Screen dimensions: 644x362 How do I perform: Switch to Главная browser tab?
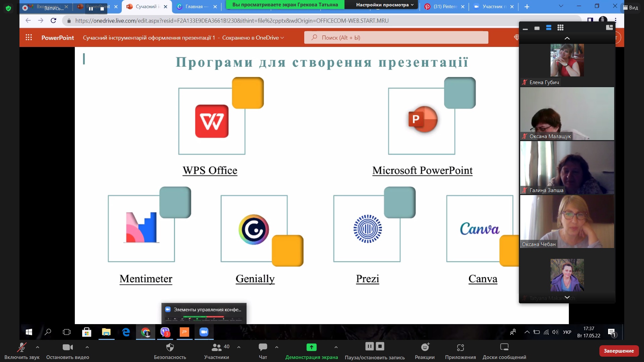(x=194, y=6)
